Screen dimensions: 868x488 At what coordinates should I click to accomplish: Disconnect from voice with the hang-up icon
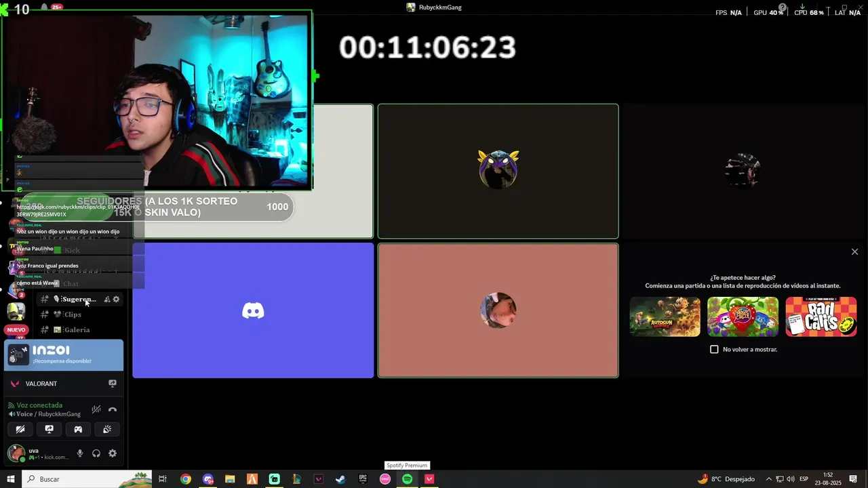pyautogui.click(x=113, y=409)
